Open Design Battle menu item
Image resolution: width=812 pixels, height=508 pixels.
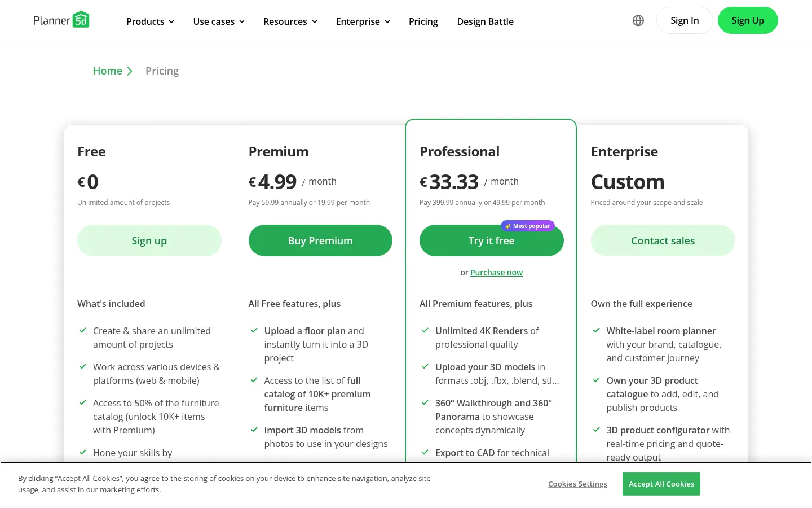[x=486, y=21]
